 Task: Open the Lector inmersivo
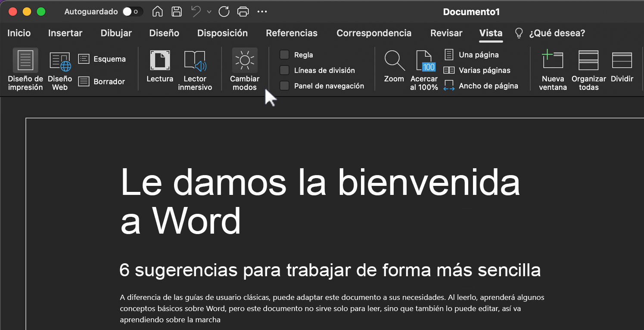click(195, 71)
